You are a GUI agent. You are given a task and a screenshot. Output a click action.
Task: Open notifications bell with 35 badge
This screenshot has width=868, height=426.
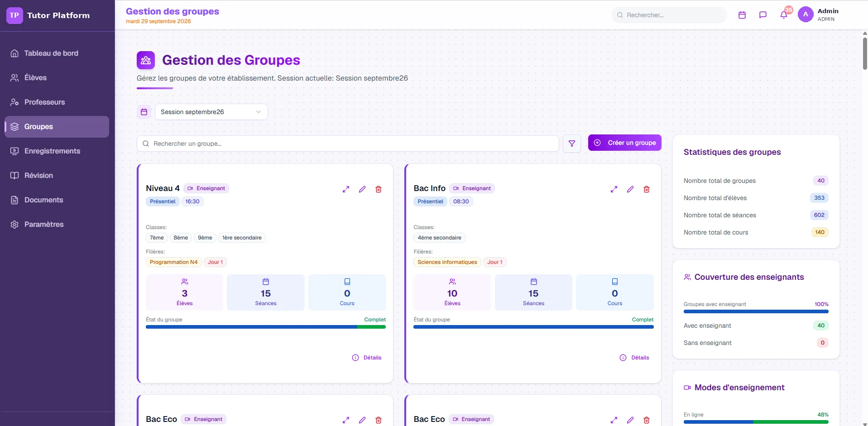coord(784,15)
